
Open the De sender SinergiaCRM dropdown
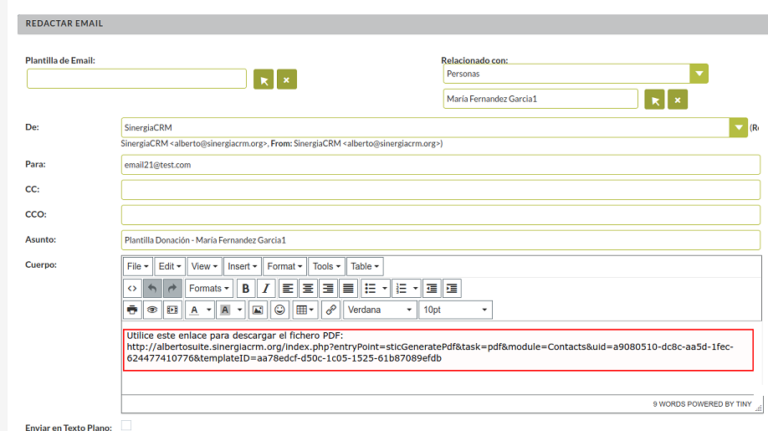[x=738, y=128]
